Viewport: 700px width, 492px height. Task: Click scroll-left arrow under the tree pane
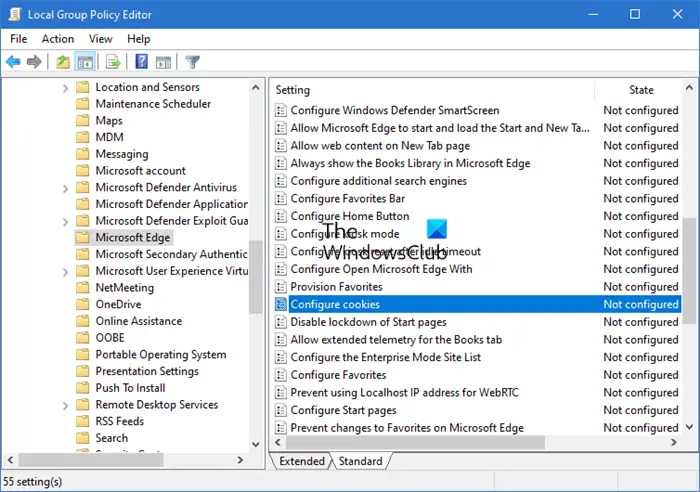click(11, 460)
